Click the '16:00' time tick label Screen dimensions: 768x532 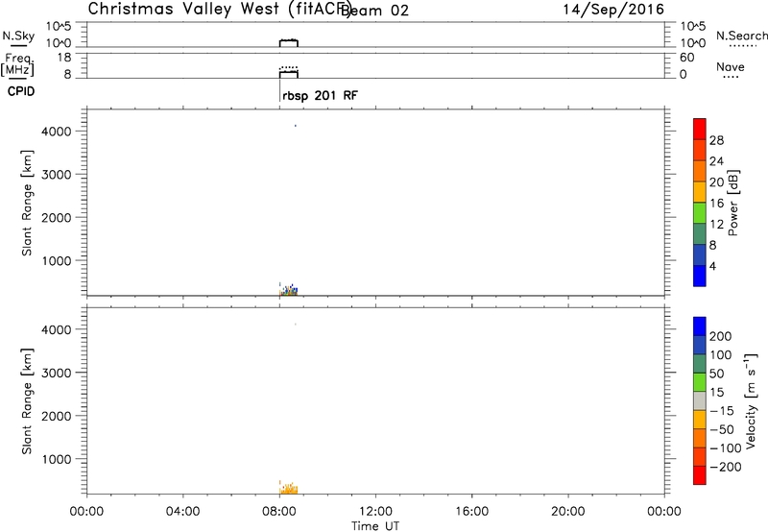[x=471, y=512]
